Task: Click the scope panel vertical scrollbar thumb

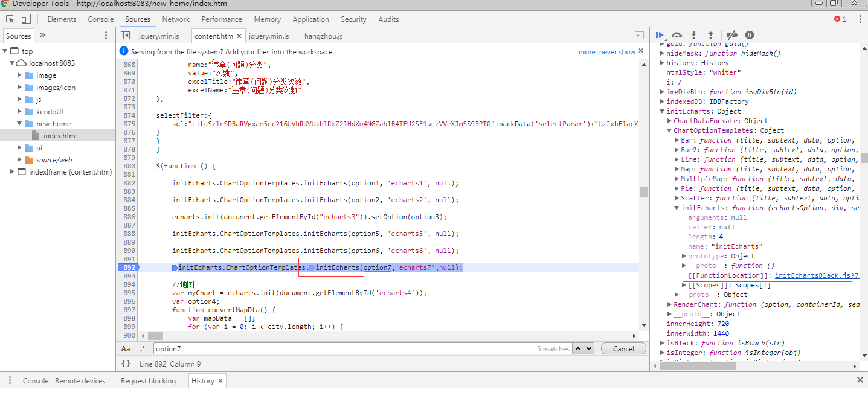Action: [864, 158]
